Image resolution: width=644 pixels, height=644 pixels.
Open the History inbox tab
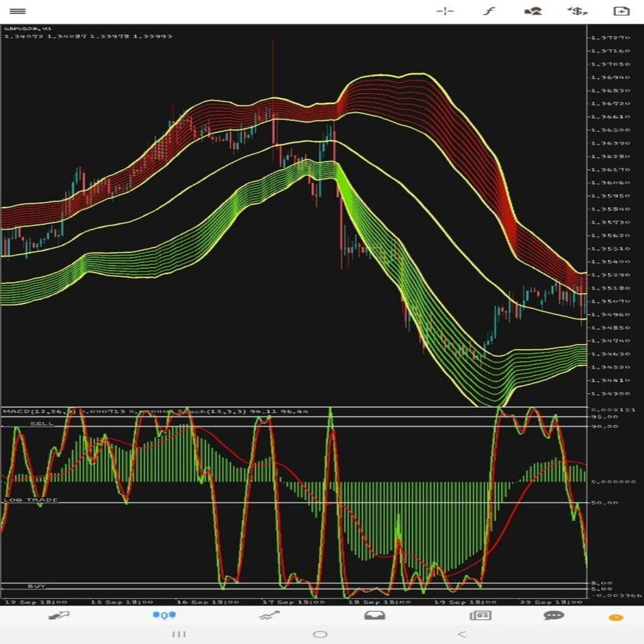pos(374,615)
